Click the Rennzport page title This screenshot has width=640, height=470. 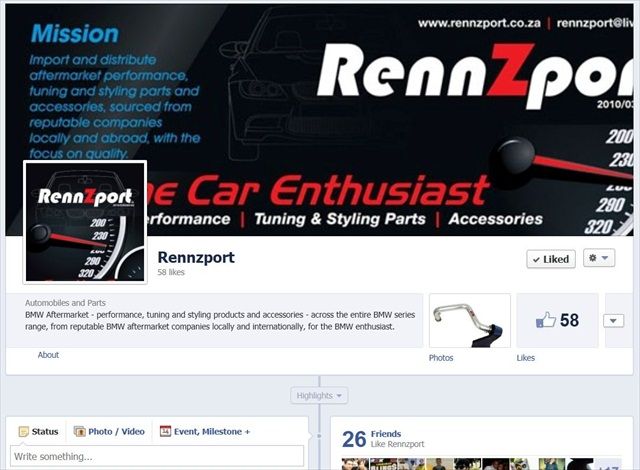[196, 257]
